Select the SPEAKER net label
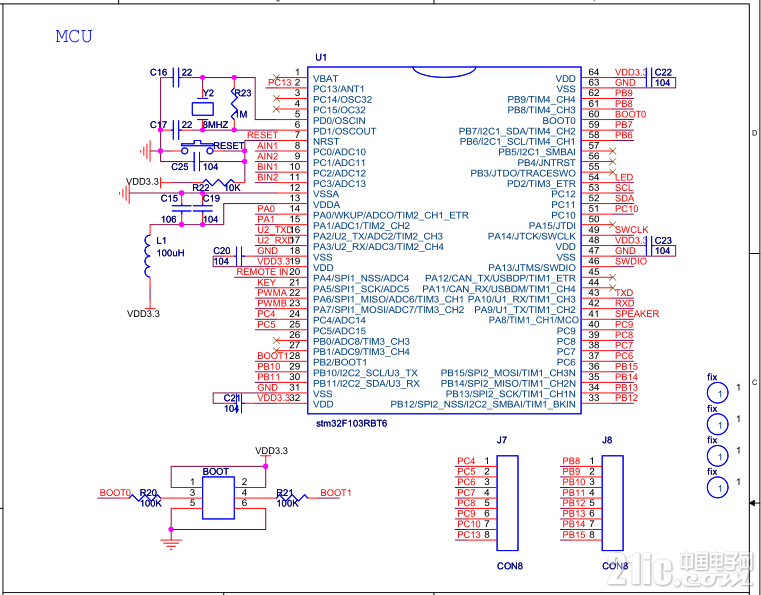The height and width of the screenshot is (595, 761). (637, 314)
